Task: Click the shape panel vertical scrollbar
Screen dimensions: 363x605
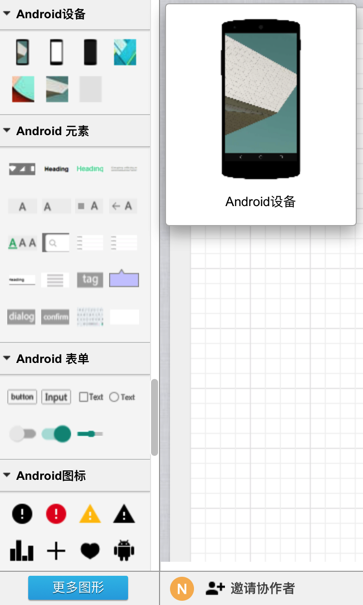Action: pos(154,417)
